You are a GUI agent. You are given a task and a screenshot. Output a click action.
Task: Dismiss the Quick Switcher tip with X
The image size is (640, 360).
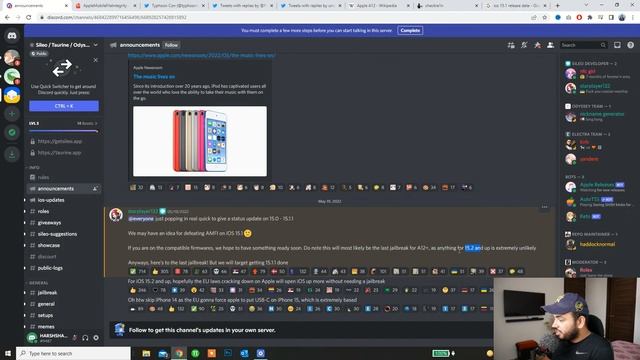96,60
